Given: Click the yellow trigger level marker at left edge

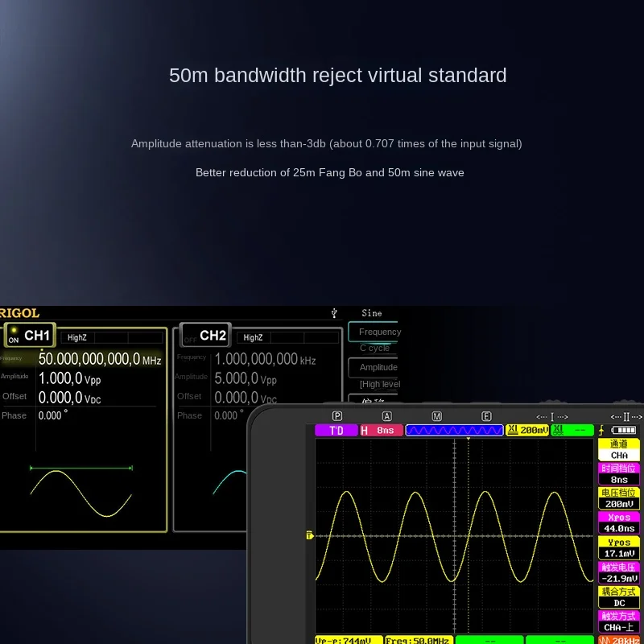Looking at the screenshot, I should [x=310, y=535].
